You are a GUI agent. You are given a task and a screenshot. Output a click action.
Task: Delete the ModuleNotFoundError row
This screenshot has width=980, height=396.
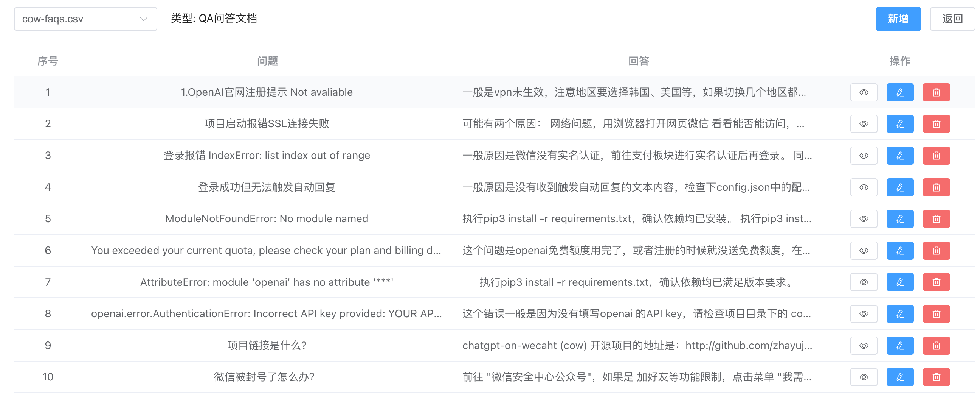coord(936,218)
